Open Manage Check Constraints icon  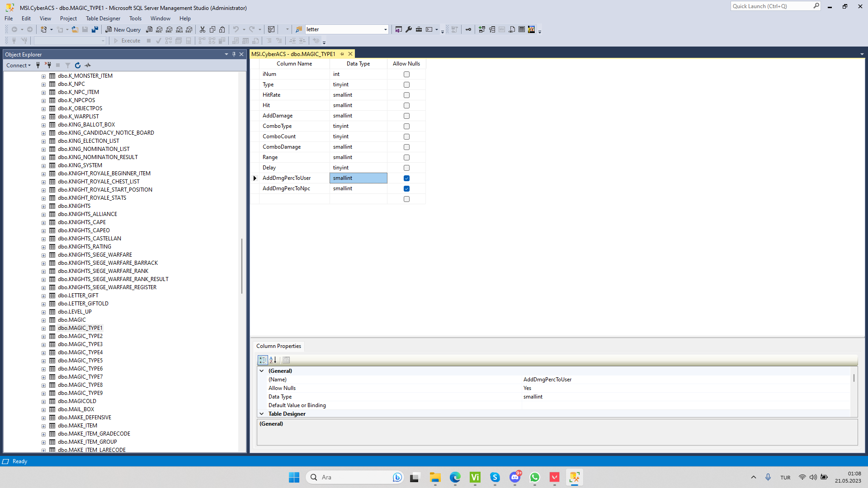(522, 29)
